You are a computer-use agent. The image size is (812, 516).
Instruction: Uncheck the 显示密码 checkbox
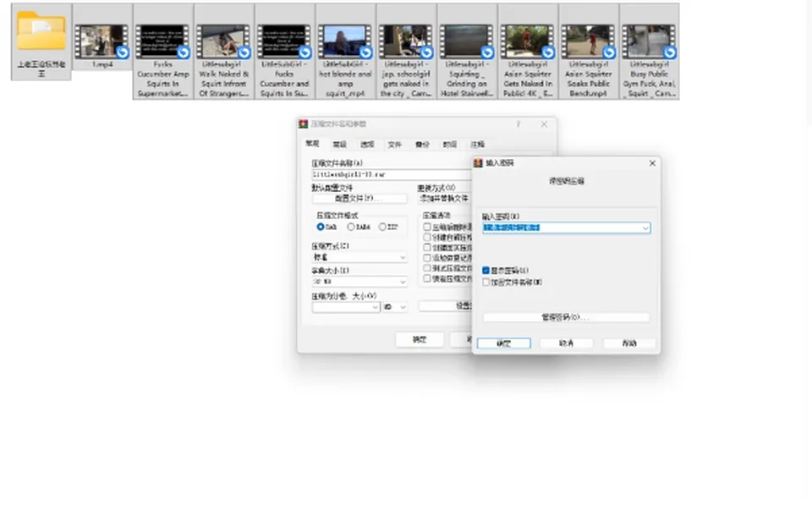pos(486,271)
